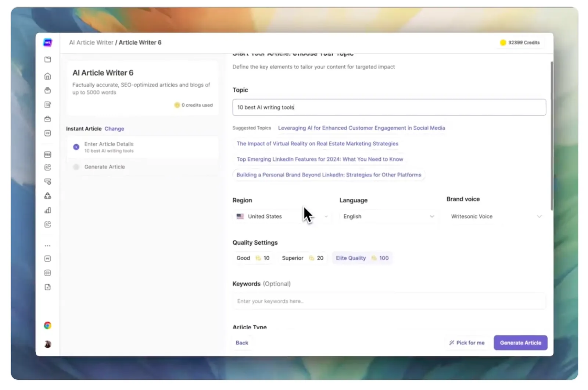Viewport: 588px width, 390px height.
Task: Click the document file icon in the sidebar
Action: pos(48,287)
